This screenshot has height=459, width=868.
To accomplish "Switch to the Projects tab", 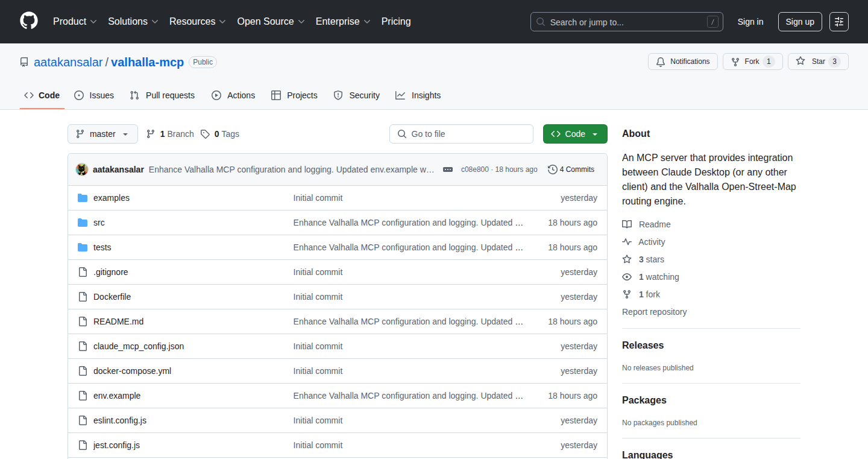I will point(294,95).
